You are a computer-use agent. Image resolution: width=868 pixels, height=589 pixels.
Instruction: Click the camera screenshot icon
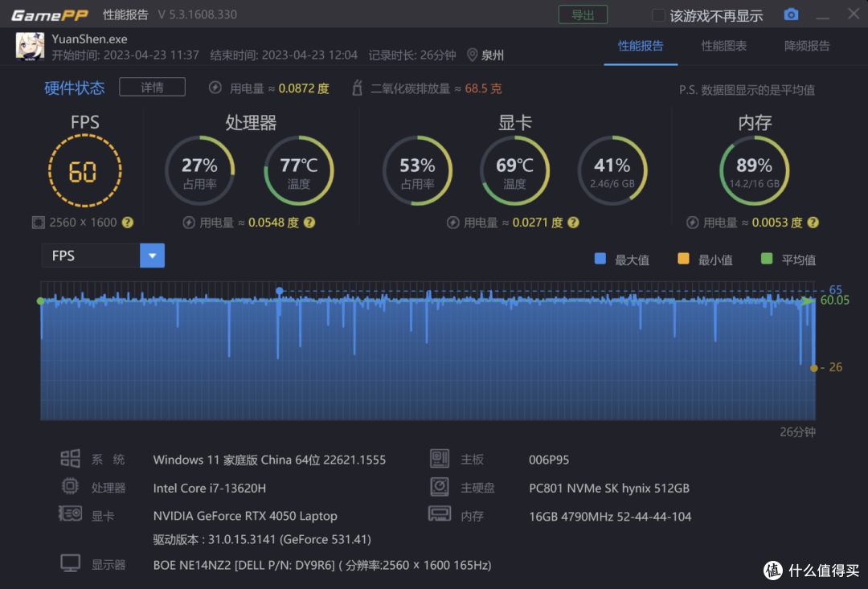pyautogui.click(x=791, y=14)
